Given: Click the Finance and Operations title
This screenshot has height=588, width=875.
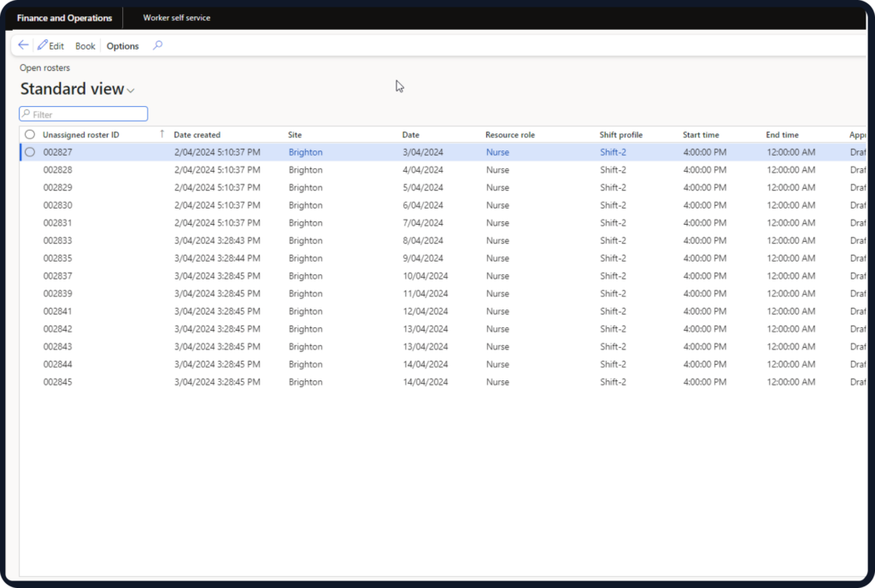Looking at the screenshot, I should (64, 18).
